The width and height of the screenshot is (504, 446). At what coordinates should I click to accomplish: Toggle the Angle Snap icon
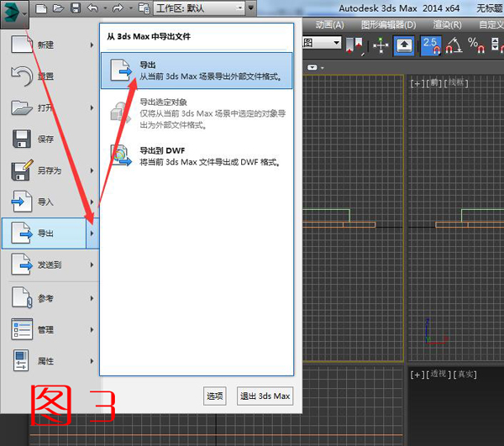(x=454, y=45)
